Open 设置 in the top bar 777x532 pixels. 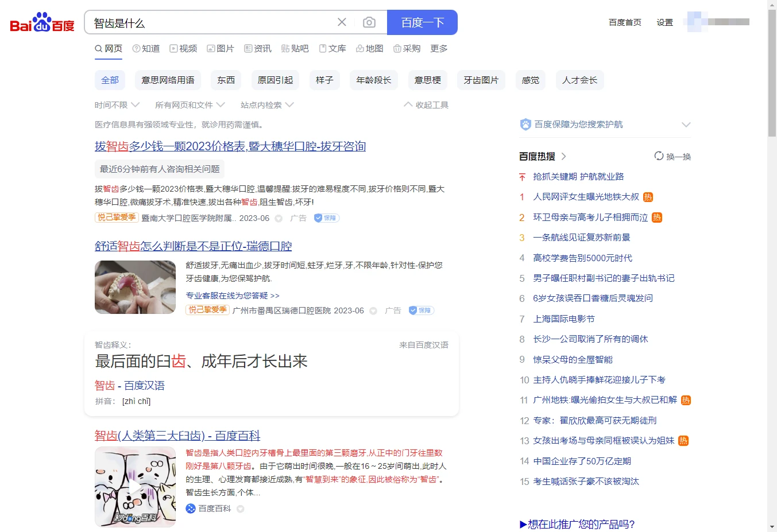coord(665,22)
